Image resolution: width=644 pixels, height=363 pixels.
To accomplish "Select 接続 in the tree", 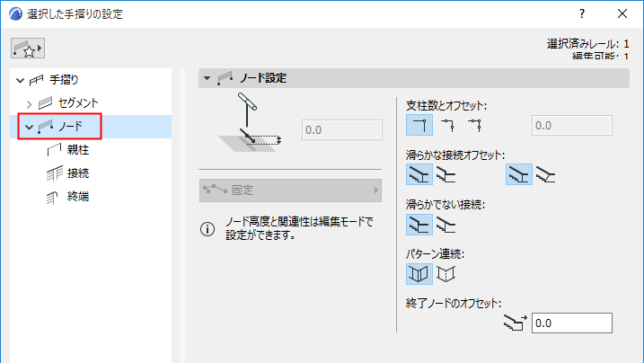I will tap(77, 173).
